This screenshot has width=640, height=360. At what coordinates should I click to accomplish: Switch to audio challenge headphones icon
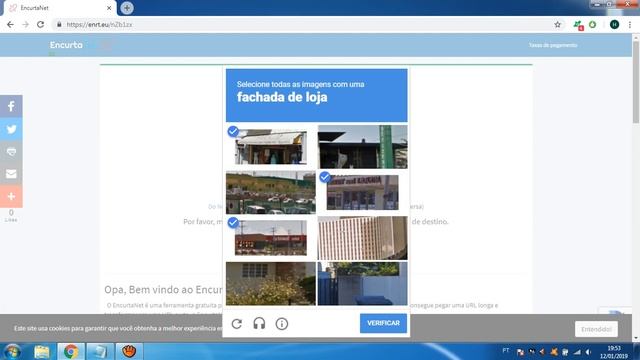[259, 324]
